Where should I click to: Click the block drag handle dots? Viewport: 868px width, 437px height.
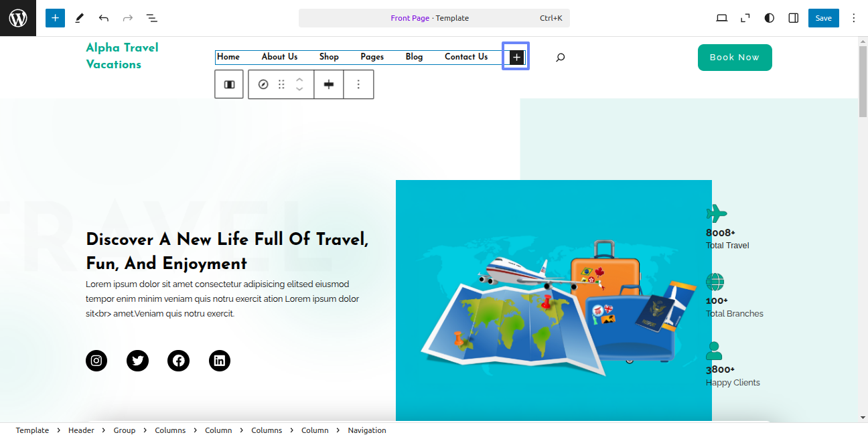(x=281, y=84)
